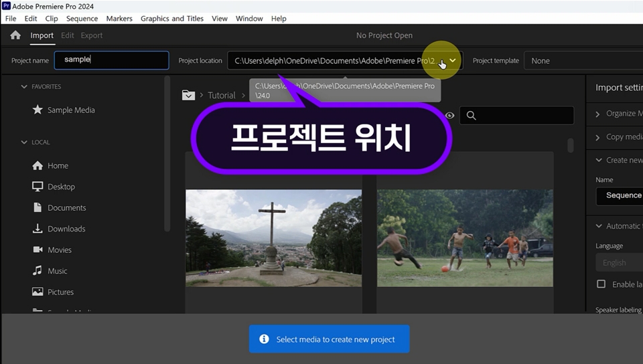Image resolution: width=643 pixels, height=364 pixels.
Task: Open the Pictures location
Action: [61, 292]
